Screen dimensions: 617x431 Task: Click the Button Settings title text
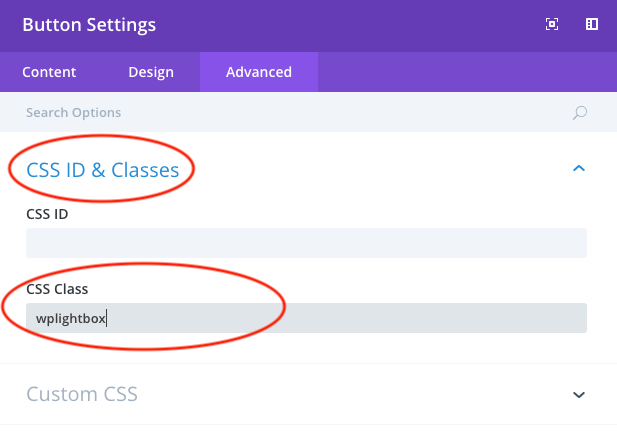coord(89,24)
